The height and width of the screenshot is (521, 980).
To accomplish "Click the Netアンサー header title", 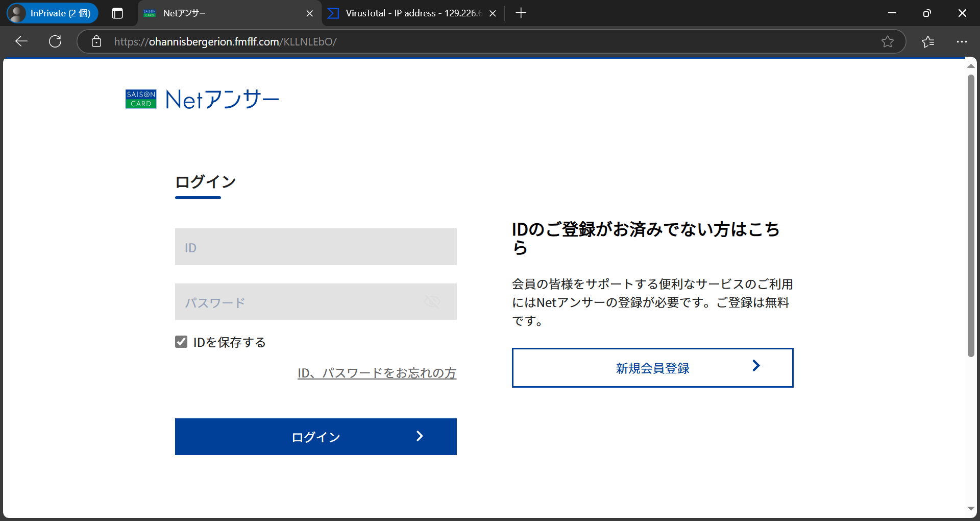I will 222,99.
